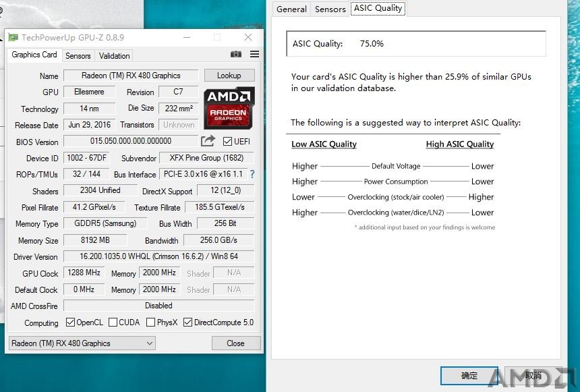The height and width of the screenshot is (392, 580).
Task: Click the Name field Radeon RX 480 Graphics
Action: click(x=131, y=76)
